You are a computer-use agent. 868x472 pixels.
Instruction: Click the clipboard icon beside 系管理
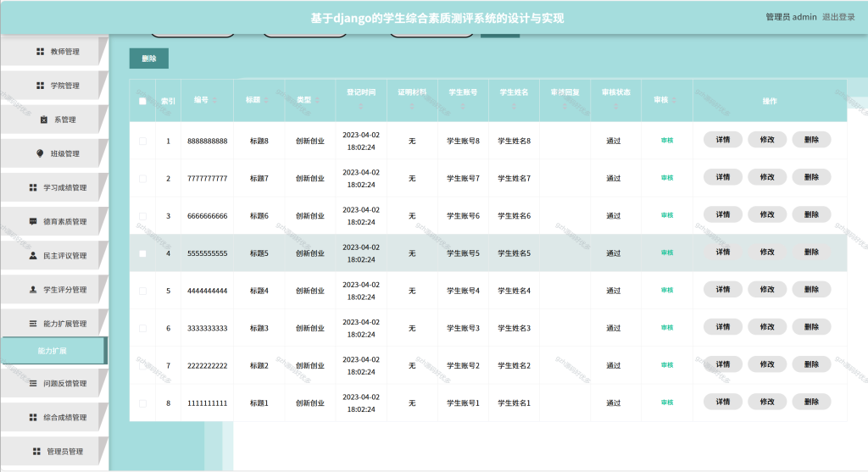[44, 119]
